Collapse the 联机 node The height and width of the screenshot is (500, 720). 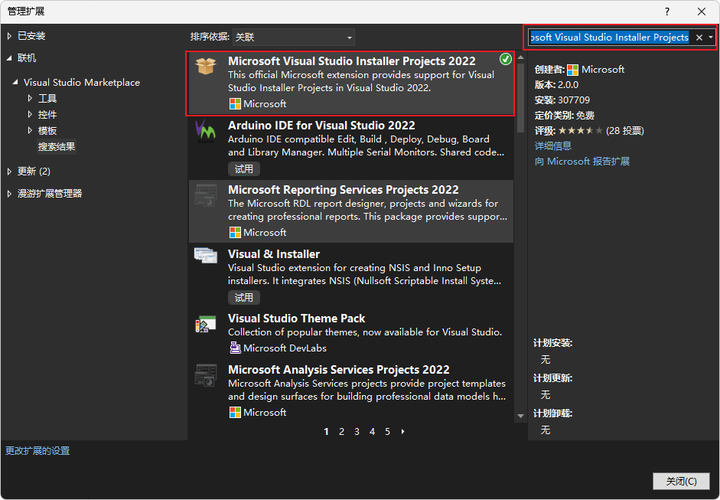[9, 58]
